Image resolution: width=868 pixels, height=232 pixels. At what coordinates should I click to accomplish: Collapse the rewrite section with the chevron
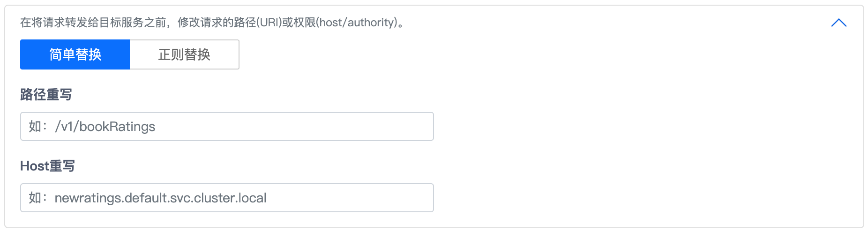click(838, 23)
